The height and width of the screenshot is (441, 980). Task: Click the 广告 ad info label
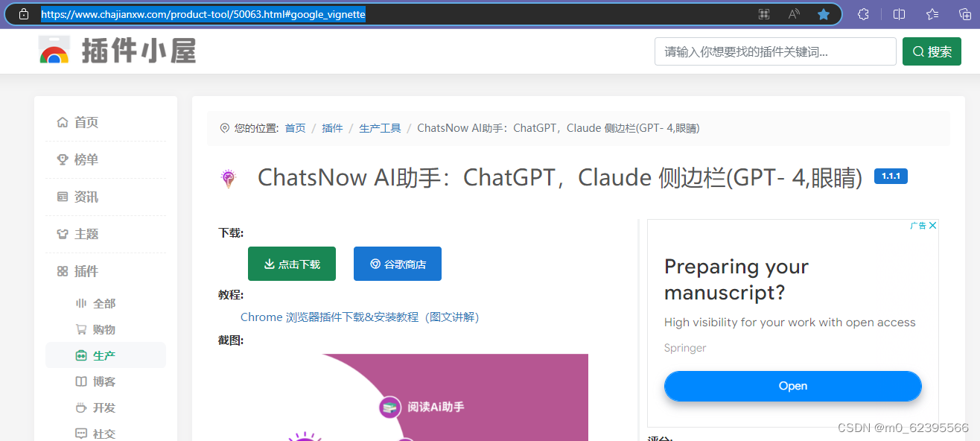918,226
